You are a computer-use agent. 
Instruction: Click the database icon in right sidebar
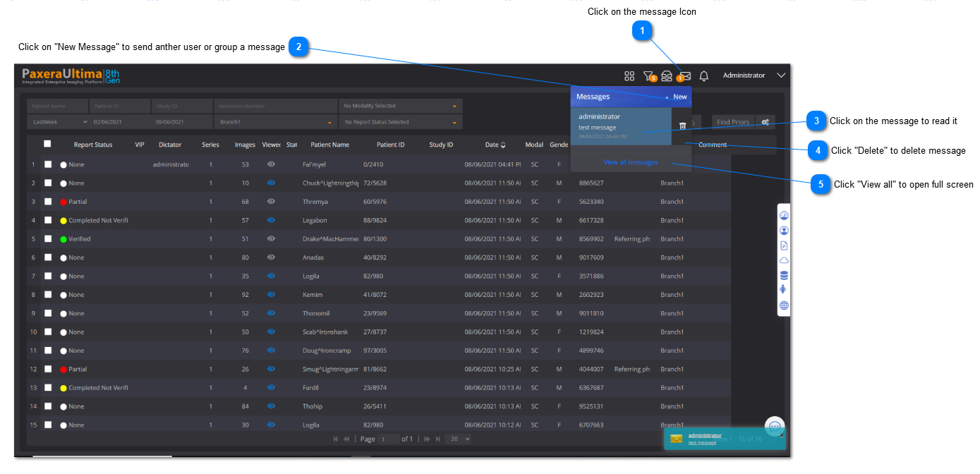[x=784, y=275]
